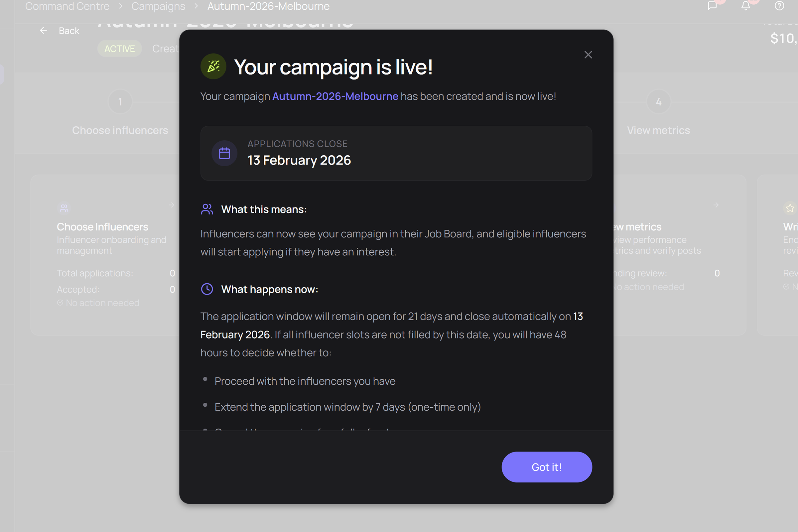Click the arrow on the Choose Influencers card
The height and width of the screenshot is (532, 798).
click(x=172, y=205)
